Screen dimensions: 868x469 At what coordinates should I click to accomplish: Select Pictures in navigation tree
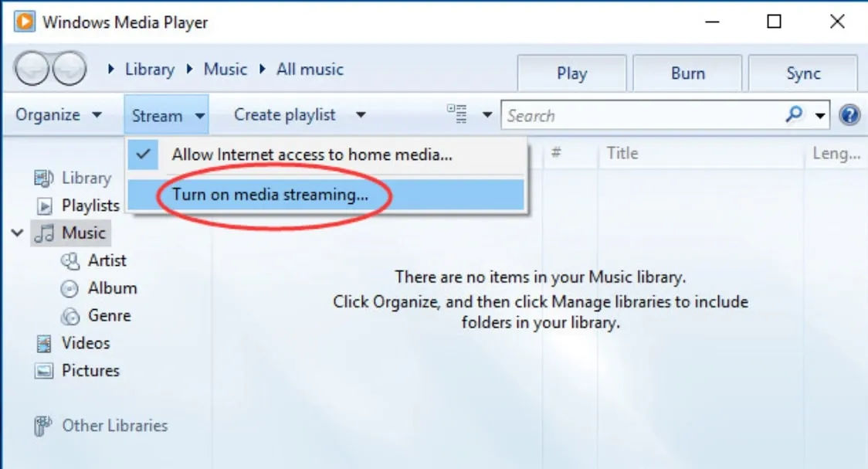pos(91,370)
